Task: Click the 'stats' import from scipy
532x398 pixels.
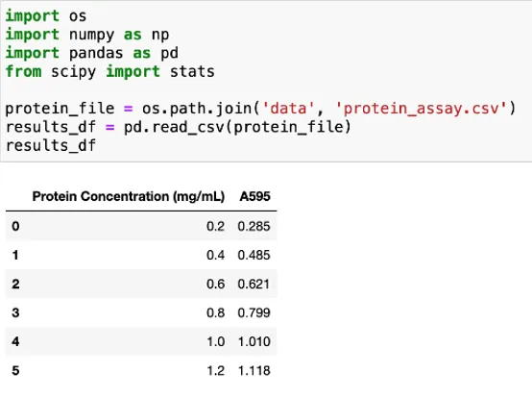Action: click(192, 72)
